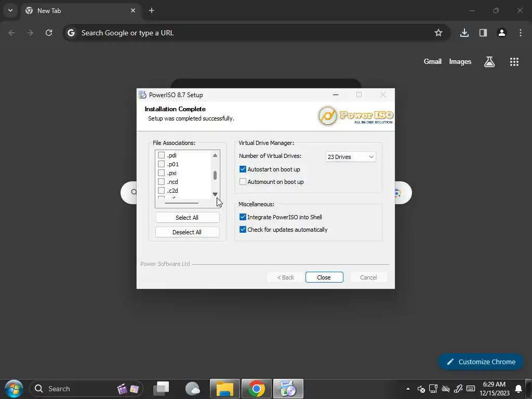Image resolution: width=532 pixels, height=399 pixels.
Task: Click Close to finish PowerISO setup
Action: pos(324,277)
